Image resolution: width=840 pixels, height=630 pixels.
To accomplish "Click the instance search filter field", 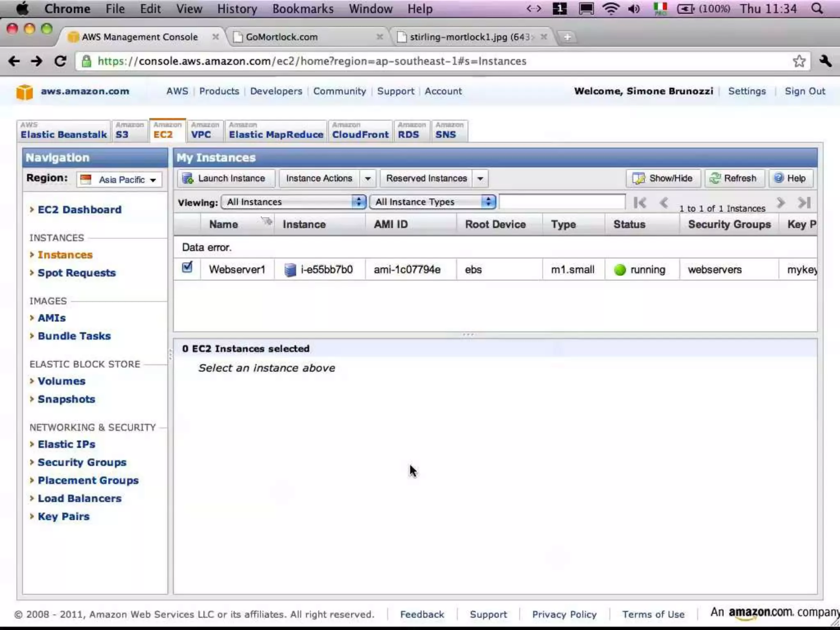I will [x=562, y=202].
